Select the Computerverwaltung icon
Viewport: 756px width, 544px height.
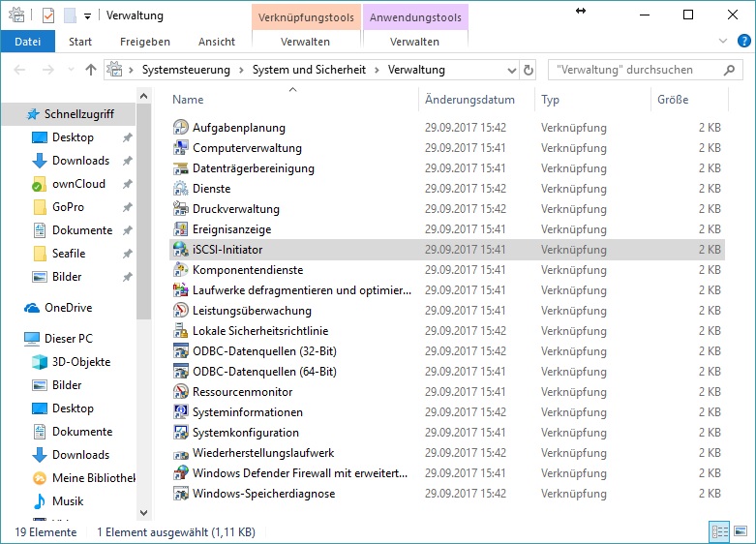(x=181, y=147)
